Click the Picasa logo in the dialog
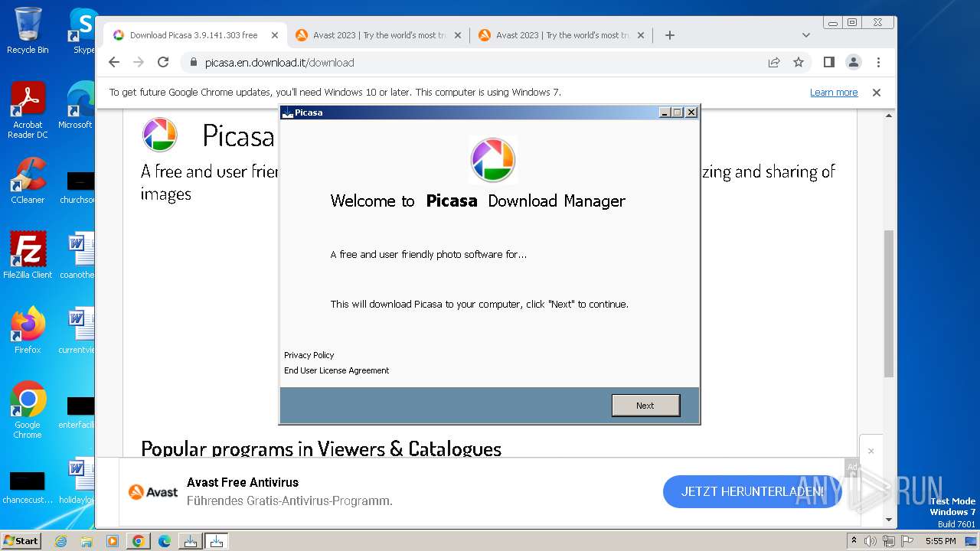Viewport: 980px width, 551px height. point(492,160)
